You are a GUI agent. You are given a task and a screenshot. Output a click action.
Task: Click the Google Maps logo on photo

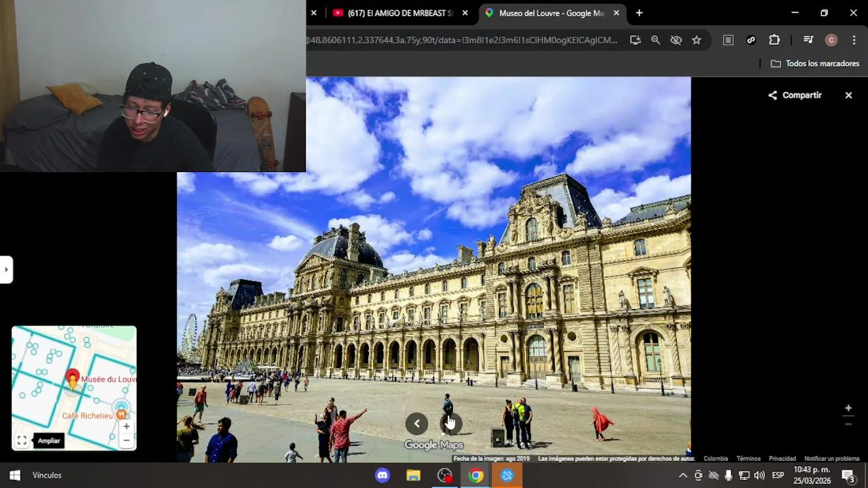tap(434, 445)
